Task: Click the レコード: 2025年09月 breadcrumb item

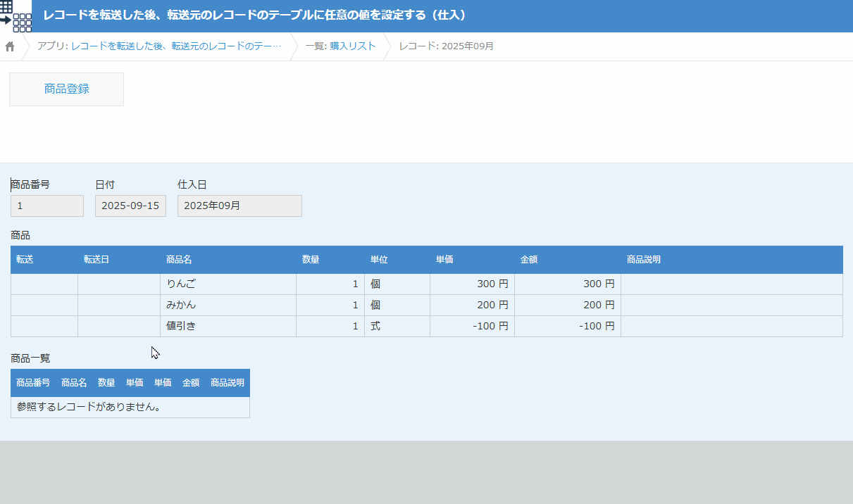Action: 446,46
